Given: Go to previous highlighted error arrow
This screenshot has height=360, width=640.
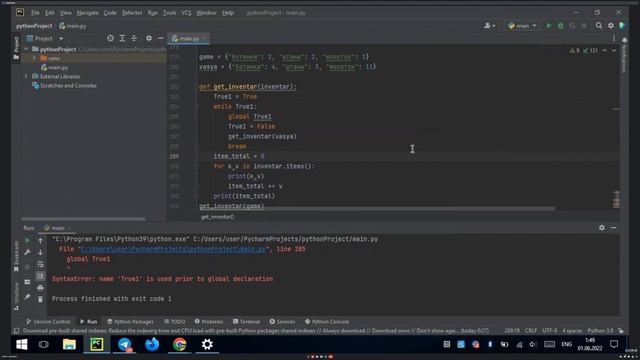Looking at the screenshot, I should pos(604,51).
